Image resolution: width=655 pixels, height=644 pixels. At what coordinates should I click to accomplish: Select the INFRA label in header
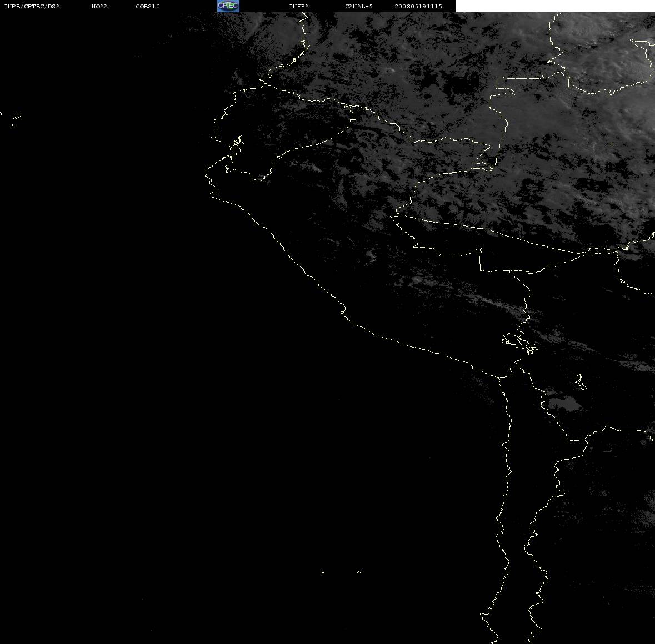(299, 6)
